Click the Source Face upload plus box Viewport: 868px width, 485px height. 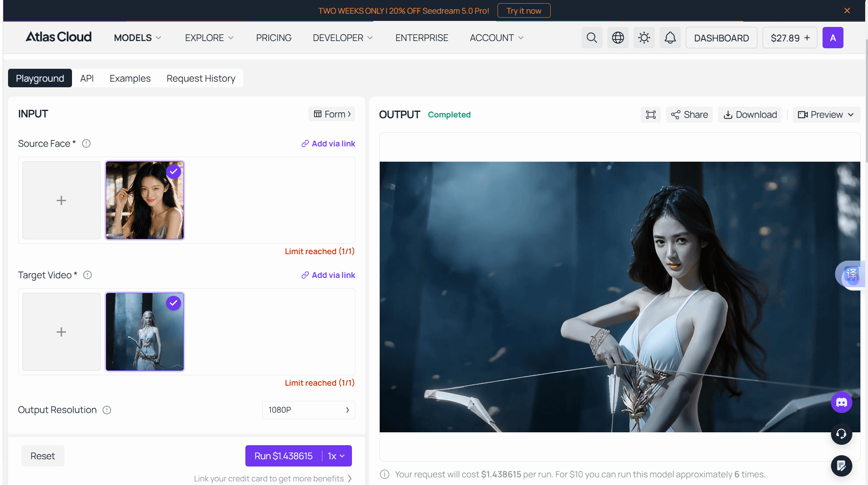click(62, 200)
